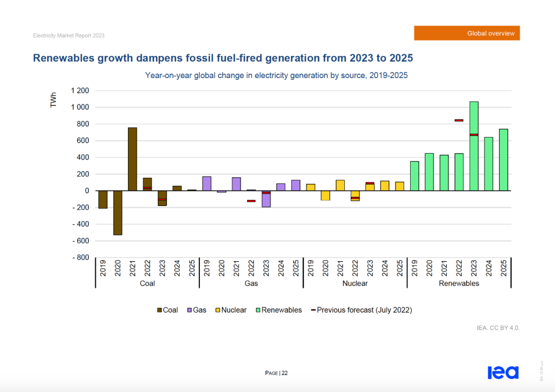Click the orange Global overview banner
This screenshot has width=555, height=392.
coord(467,33)
